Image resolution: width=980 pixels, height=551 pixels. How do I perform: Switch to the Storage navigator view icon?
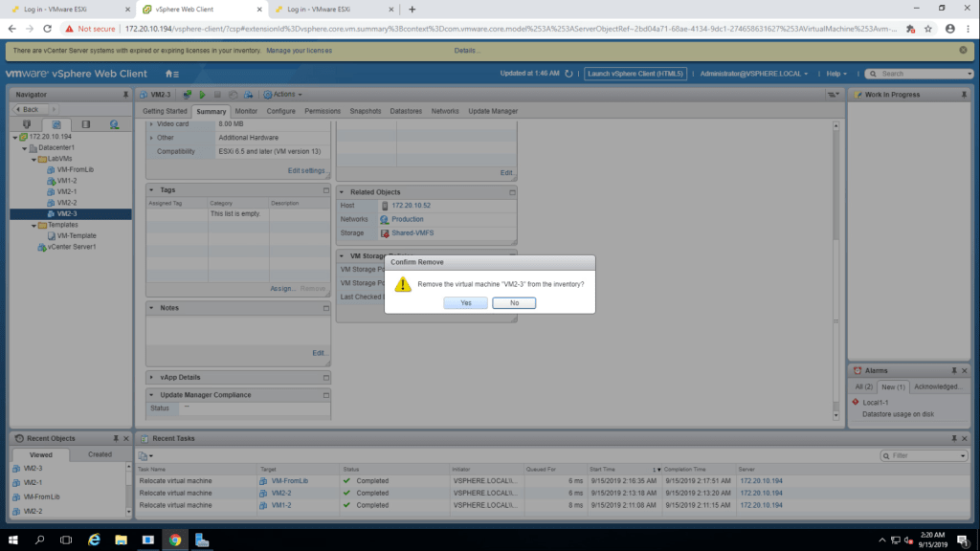pos(85,124)
